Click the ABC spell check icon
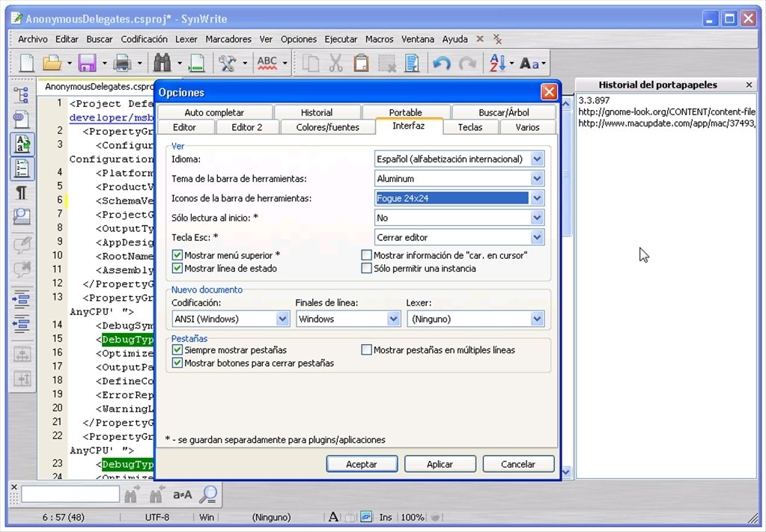This screenshot has width=766, height=532. point(267,63)
